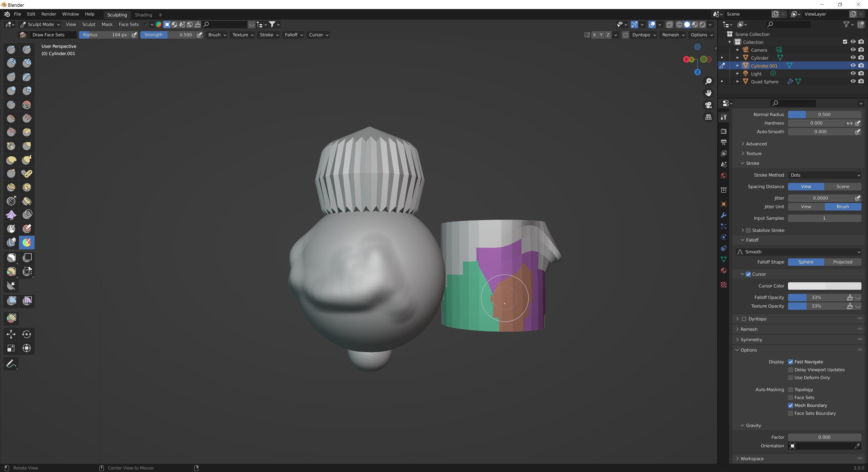Open the Material properties tab icon
Screen dimensions: 868x472
(723, 271)
